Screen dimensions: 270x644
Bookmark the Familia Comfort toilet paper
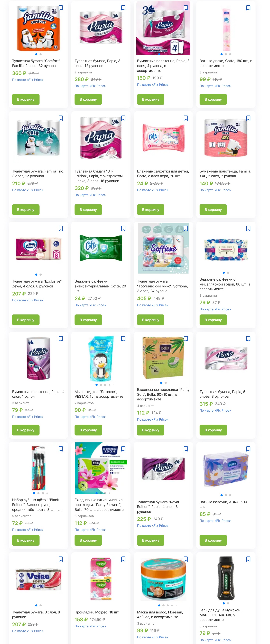[x=61, y=8]
